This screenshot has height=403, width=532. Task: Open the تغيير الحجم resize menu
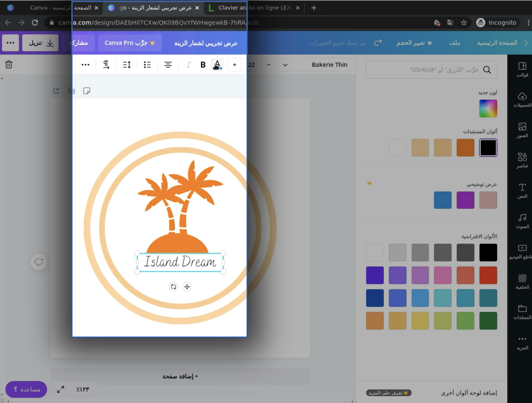coord(414,43)
